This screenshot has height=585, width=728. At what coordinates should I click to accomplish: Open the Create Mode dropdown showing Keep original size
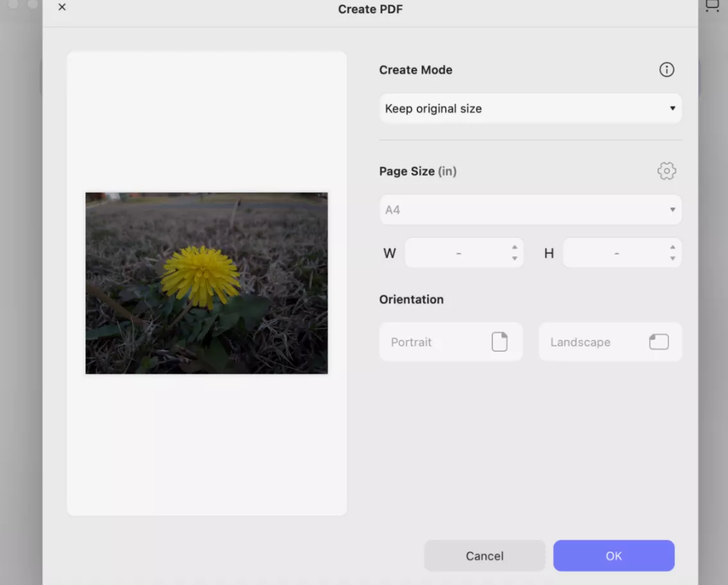[x=530, y=109]
